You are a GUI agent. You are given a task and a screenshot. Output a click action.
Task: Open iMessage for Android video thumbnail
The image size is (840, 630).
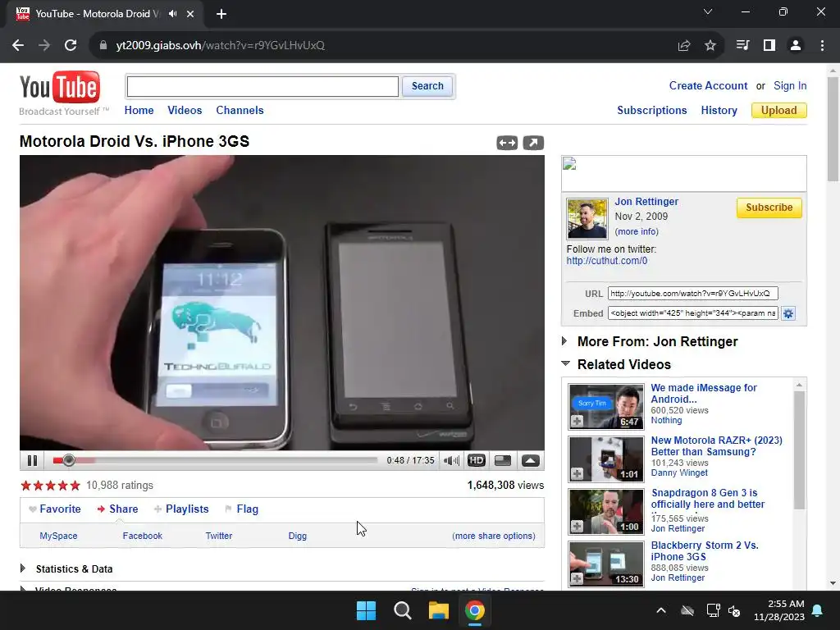click(x=606, y=407)
